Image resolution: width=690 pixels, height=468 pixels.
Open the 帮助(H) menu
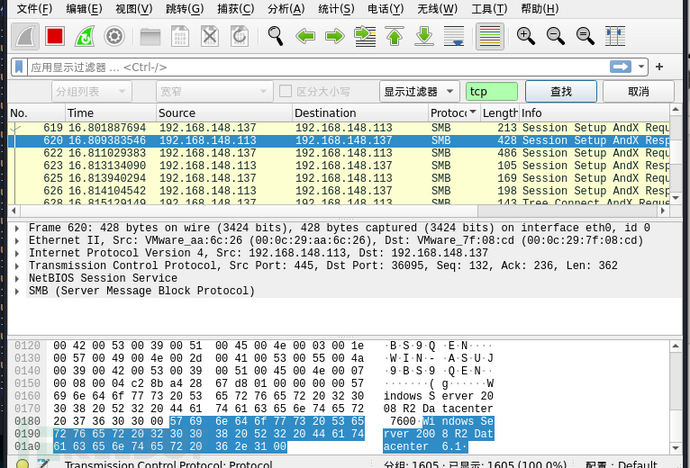tap(540, 8)
